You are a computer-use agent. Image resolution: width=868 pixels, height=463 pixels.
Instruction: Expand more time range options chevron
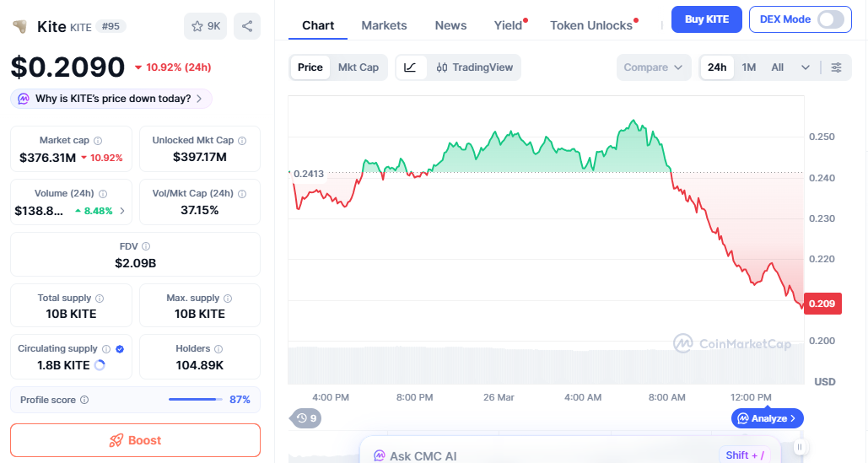[806, 67]
